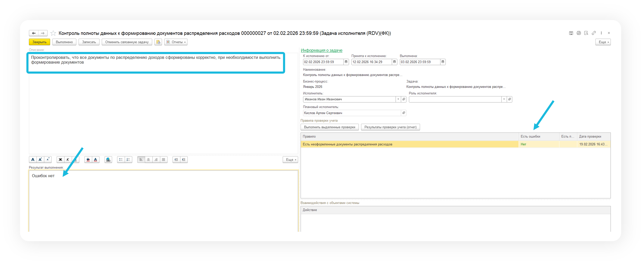Insert a numbered list
Viewport: 644px width, 264px height.
point(128,160)
